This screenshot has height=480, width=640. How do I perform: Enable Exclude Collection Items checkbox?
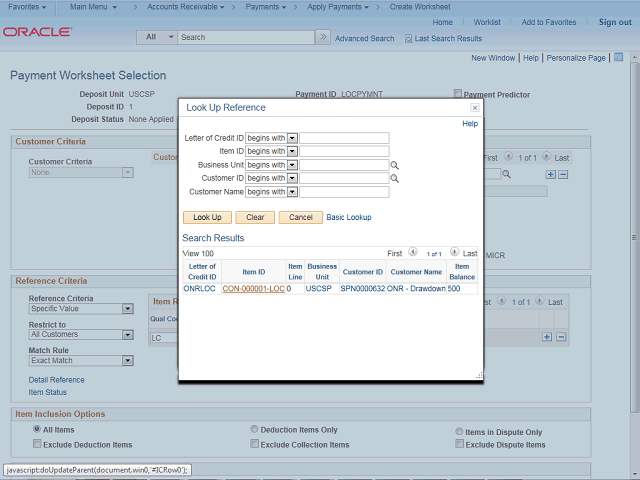tap(255, 444)
